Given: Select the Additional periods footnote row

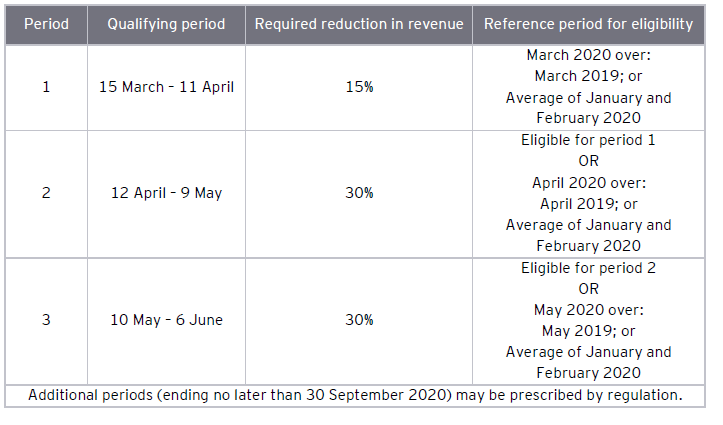Looking at the screenshot, I should pyautogui.click(x=355, y=395).
